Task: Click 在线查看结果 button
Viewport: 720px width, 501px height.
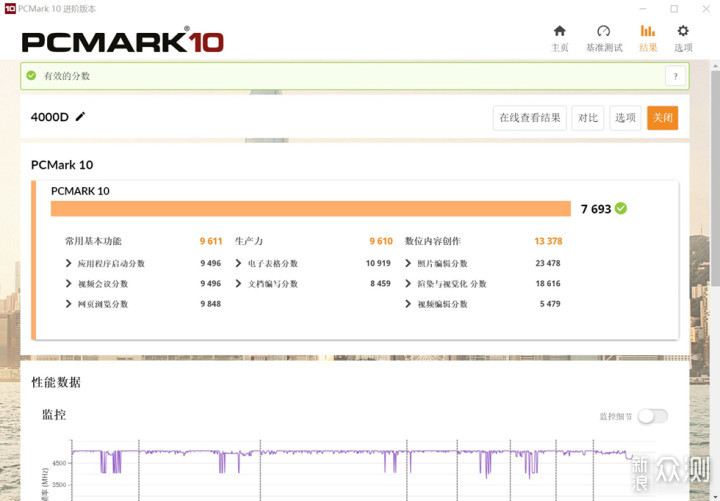Action: point(530,118)
